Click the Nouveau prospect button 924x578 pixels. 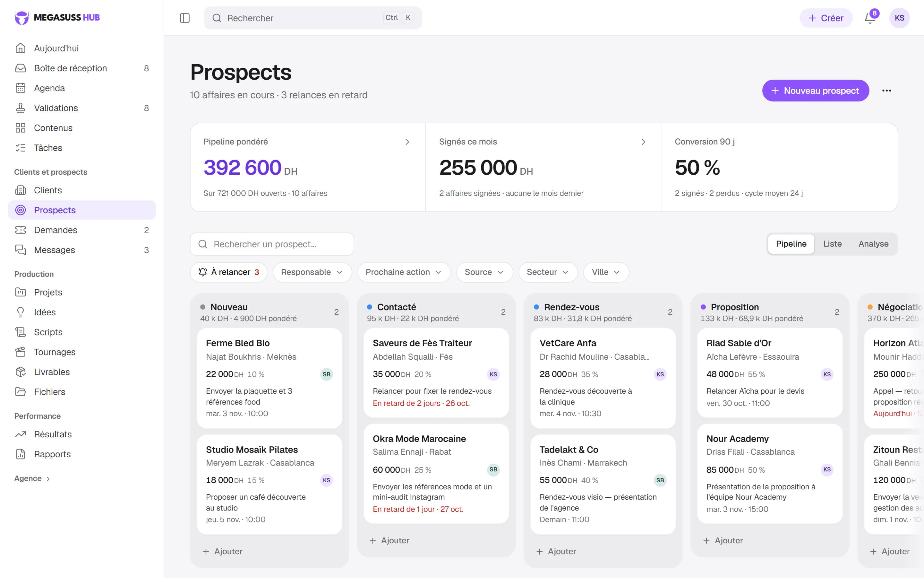click(x=815, y=91)
